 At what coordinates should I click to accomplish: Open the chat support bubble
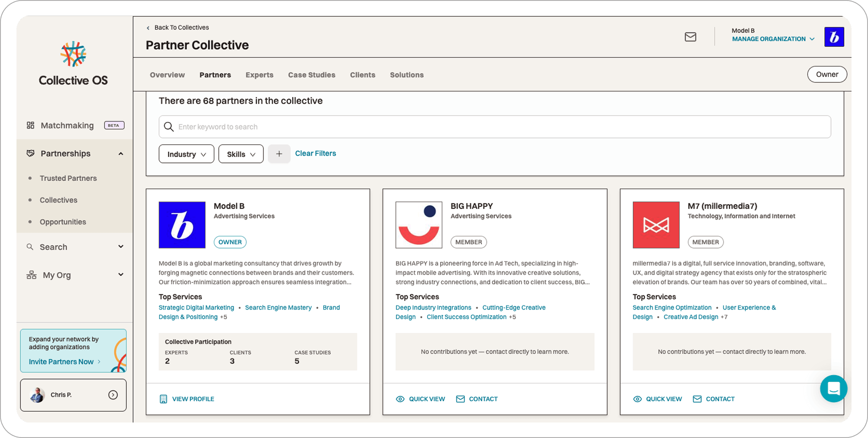click(833, 388)
